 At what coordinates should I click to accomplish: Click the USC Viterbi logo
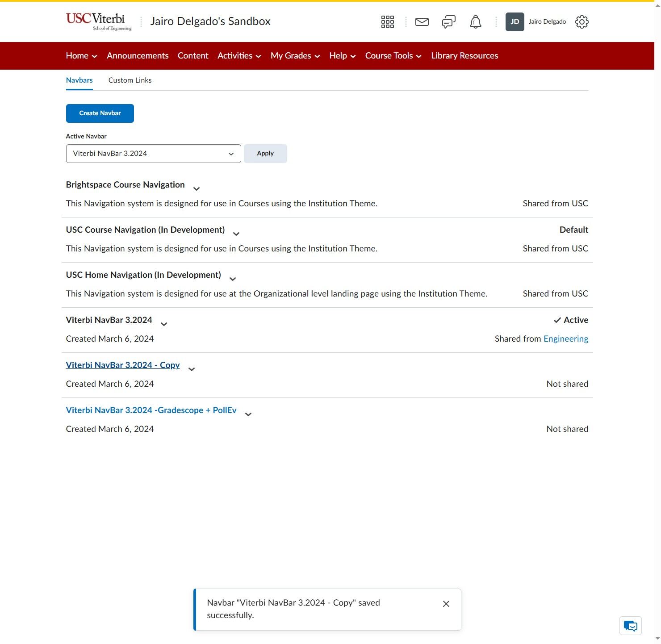click(99, 21)
